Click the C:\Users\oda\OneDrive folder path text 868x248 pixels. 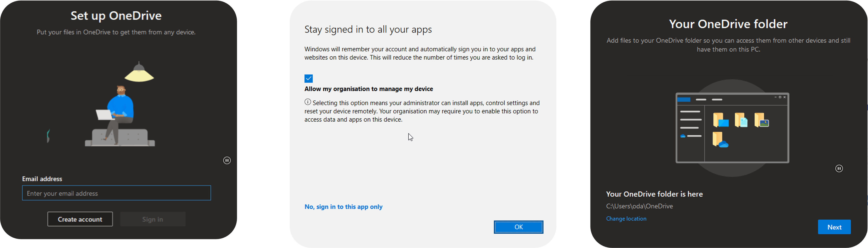tap(639, 206)
